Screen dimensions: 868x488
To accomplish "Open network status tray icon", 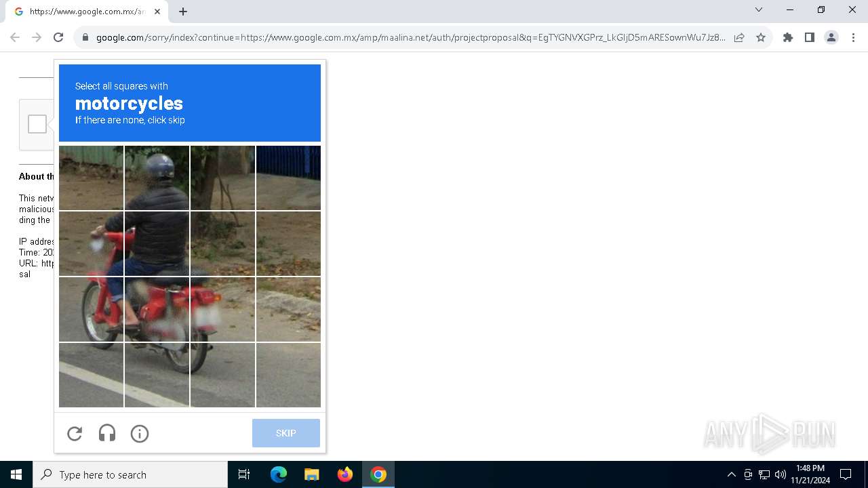I will tap(764, 474).
